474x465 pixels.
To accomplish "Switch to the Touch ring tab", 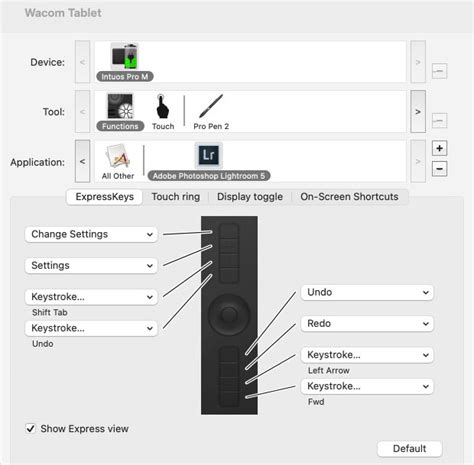I will point(176,197).
